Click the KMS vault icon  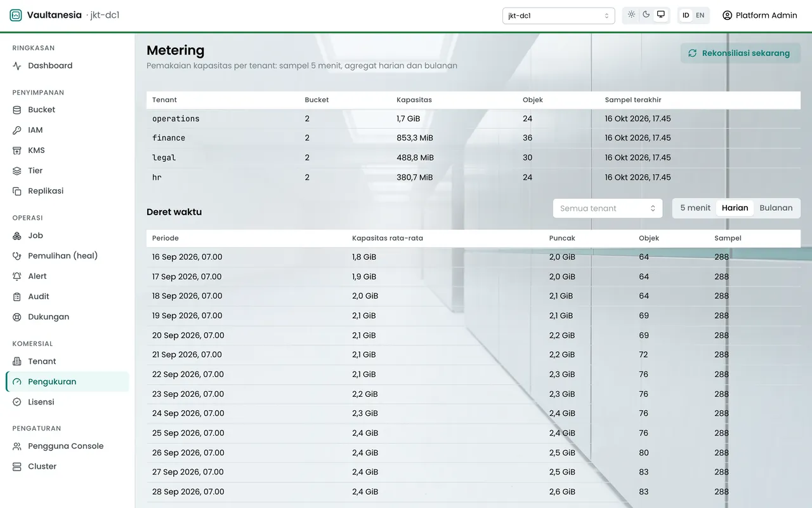tap(17, 150)
